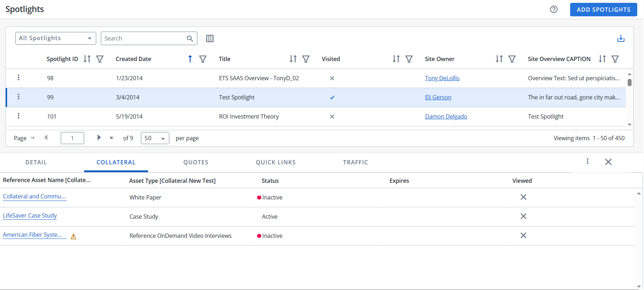
Task: Open the All Spotlights dropdown
Action: (56, 38)
